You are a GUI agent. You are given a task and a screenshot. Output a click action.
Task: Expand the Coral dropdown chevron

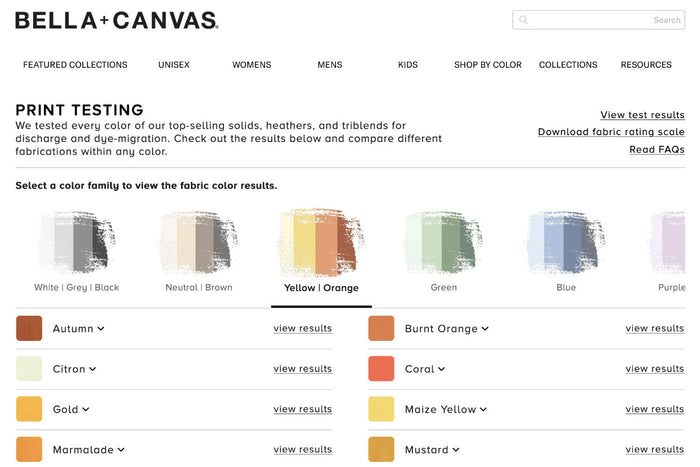coord(441,369)
